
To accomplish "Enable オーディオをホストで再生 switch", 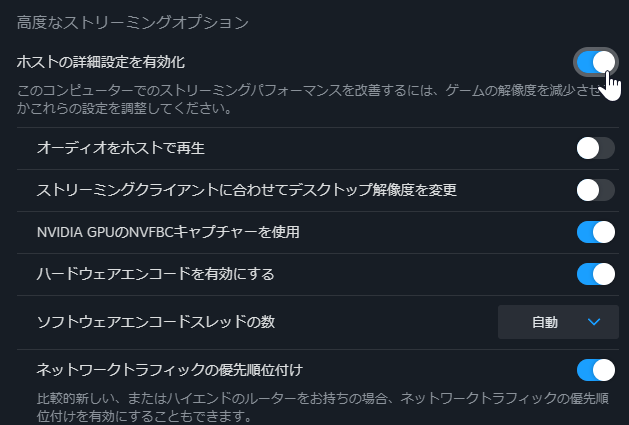I will 596,148.
